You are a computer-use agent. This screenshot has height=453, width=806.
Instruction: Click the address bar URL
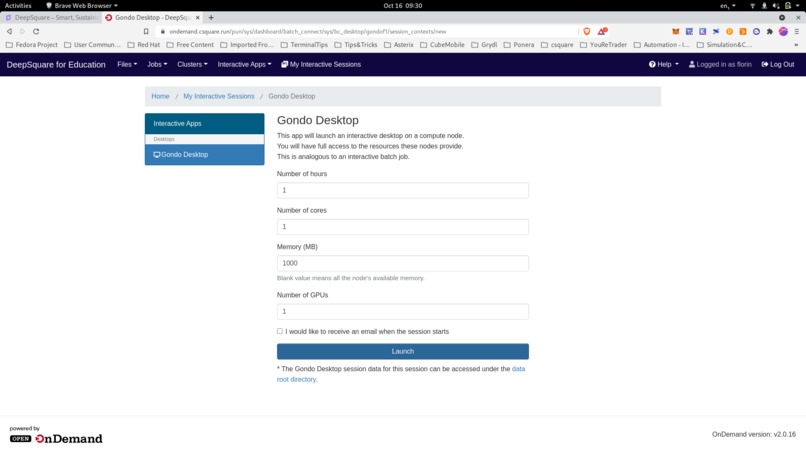pos(307,31)
